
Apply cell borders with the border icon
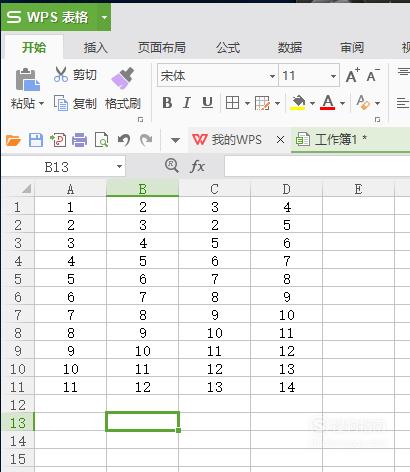click(x=232, y=103)
